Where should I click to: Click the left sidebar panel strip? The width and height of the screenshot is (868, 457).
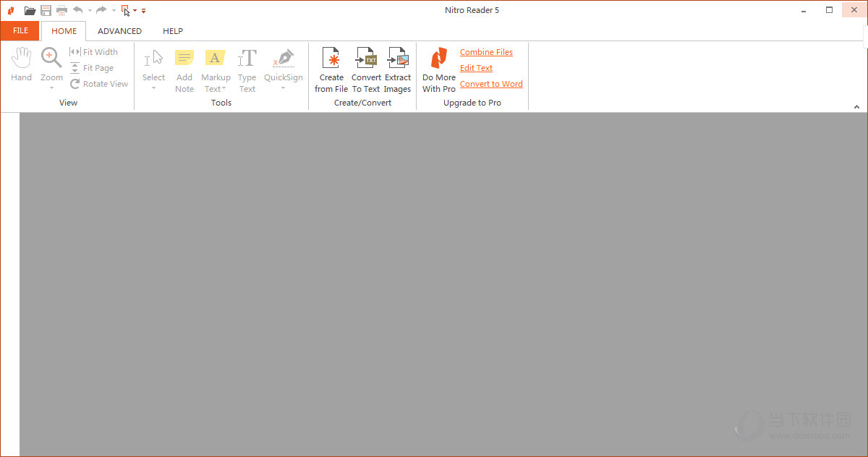(x=9, y=284)
